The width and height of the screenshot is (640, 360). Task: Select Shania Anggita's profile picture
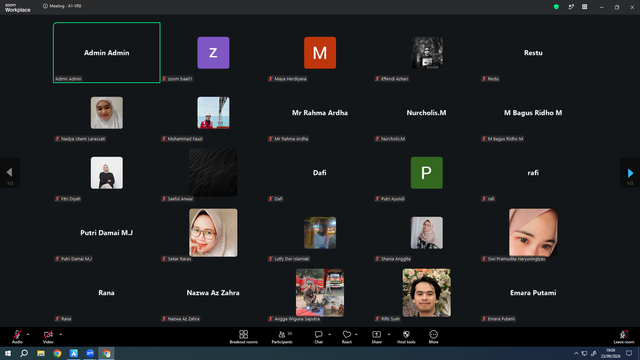pyautogui.click(x=427, y=233)
